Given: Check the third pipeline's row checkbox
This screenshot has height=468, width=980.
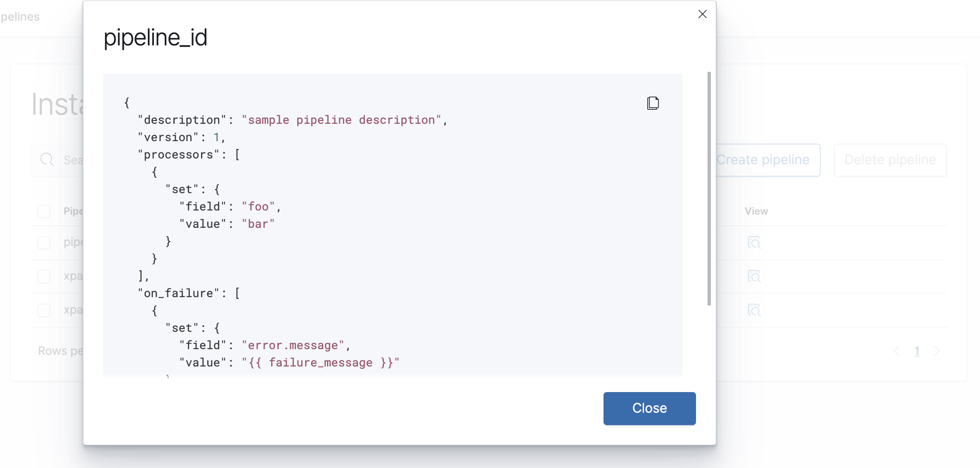Looking at the screenshot, I should click(x=43, y=310).
